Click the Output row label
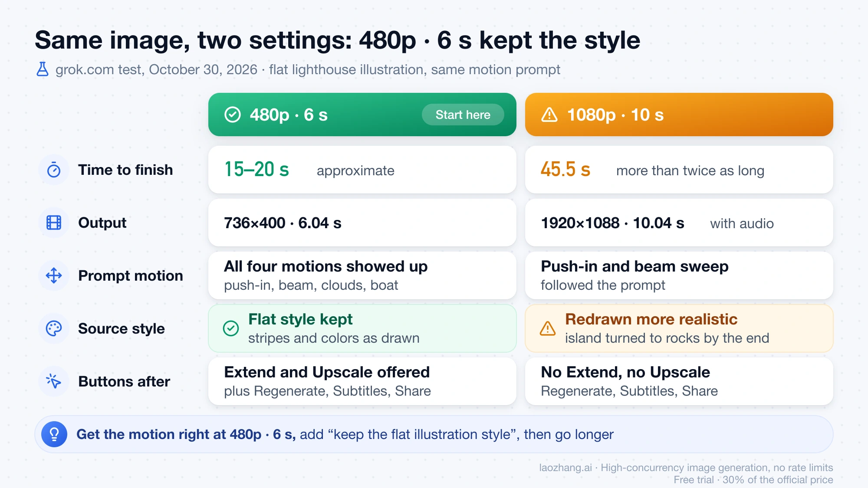 (x=102, y=223)
